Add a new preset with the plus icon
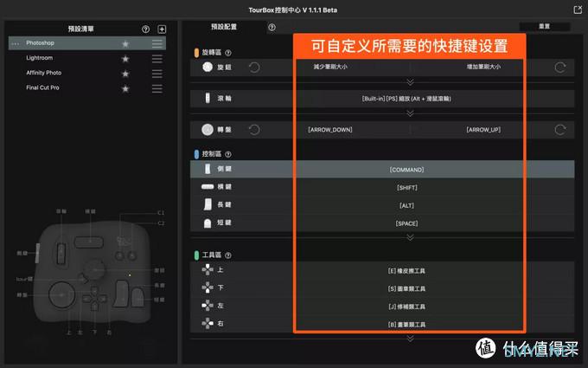 [x=162, y=29]
